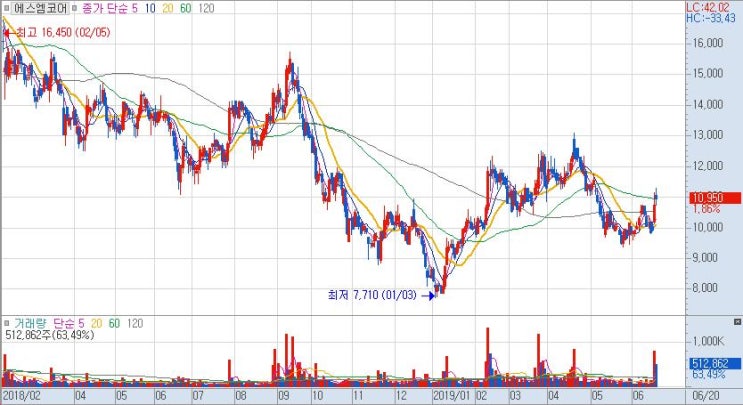743x405 pixels.
Task: Click the price MA 120 legend
Action: [206, 9]
